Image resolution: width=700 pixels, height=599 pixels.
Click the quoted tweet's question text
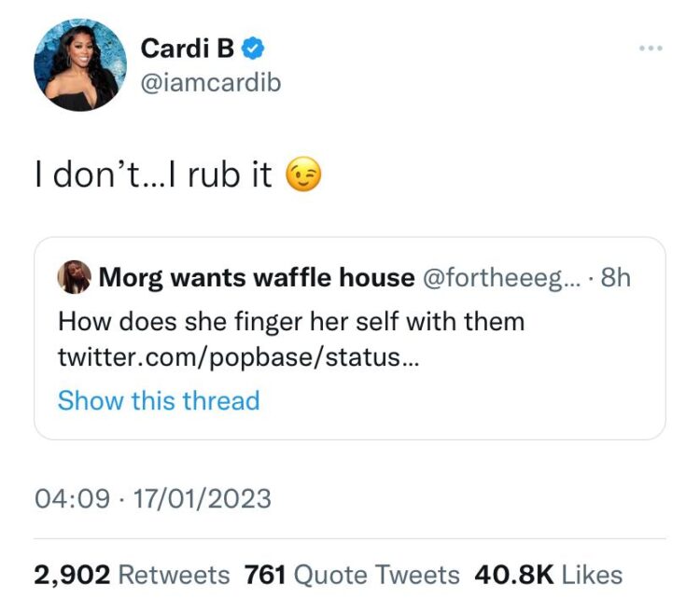click(291, 322)
